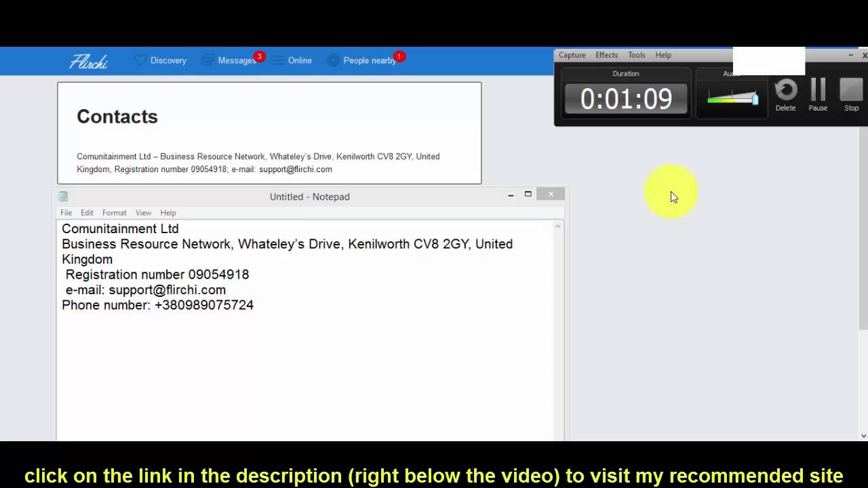
Task: Pause the screen recording
Action: tap(818, 95)
